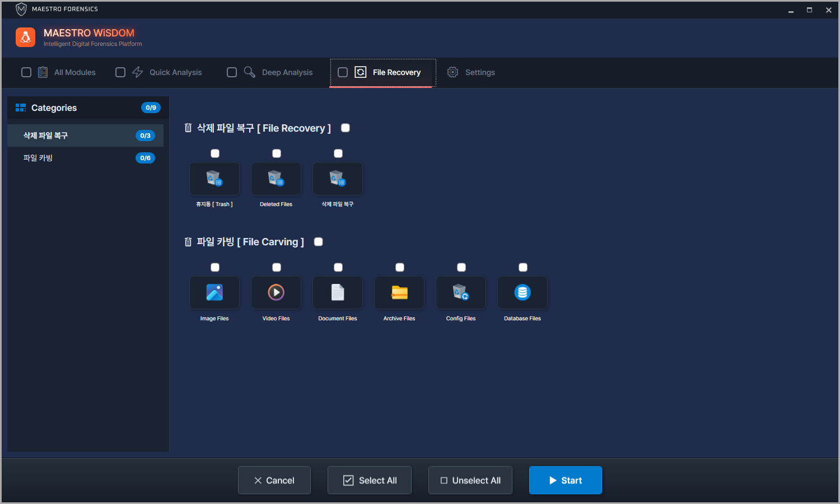The width and height of the screenshot is (840, 504).
Task: Check the box above Database Files
Action: tap(523, 267)
